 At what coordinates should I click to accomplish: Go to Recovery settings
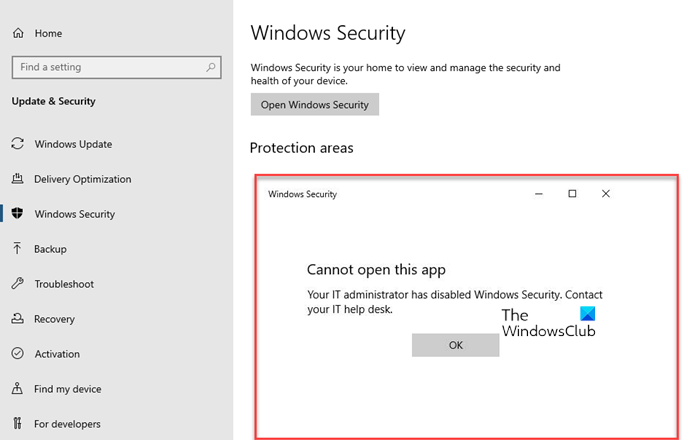tap(55, 319)
